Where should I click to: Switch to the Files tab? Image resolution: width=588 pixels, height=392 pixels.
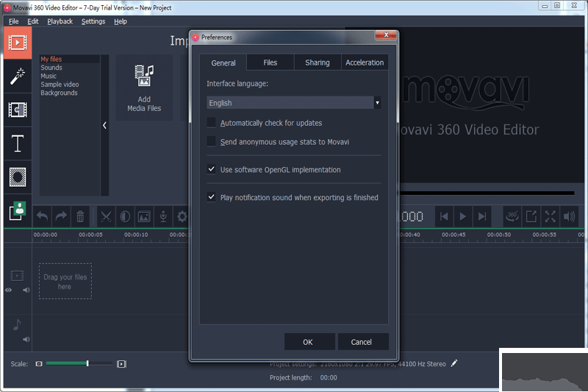pos(270,63)
